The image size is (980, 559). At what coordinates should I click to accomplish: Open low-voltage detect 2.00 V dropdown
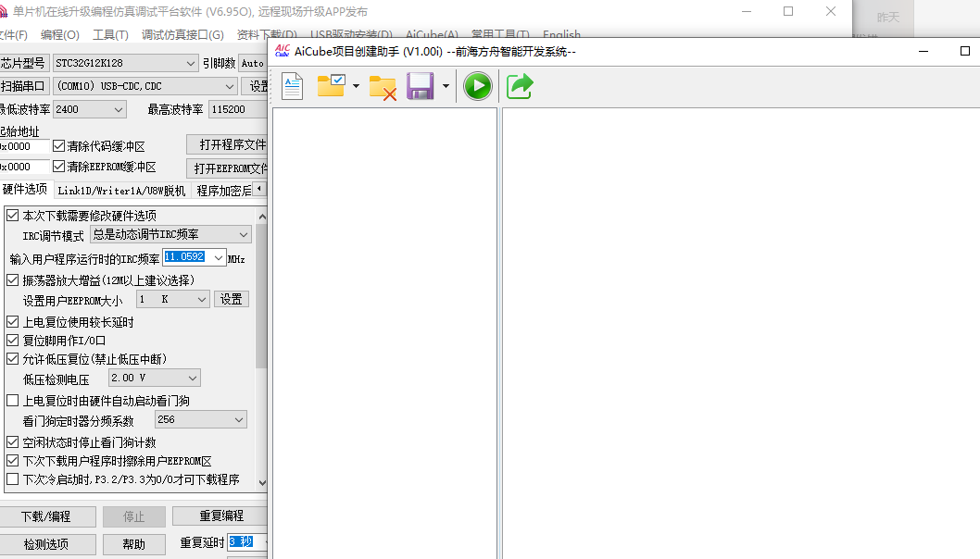coord(154,378)
